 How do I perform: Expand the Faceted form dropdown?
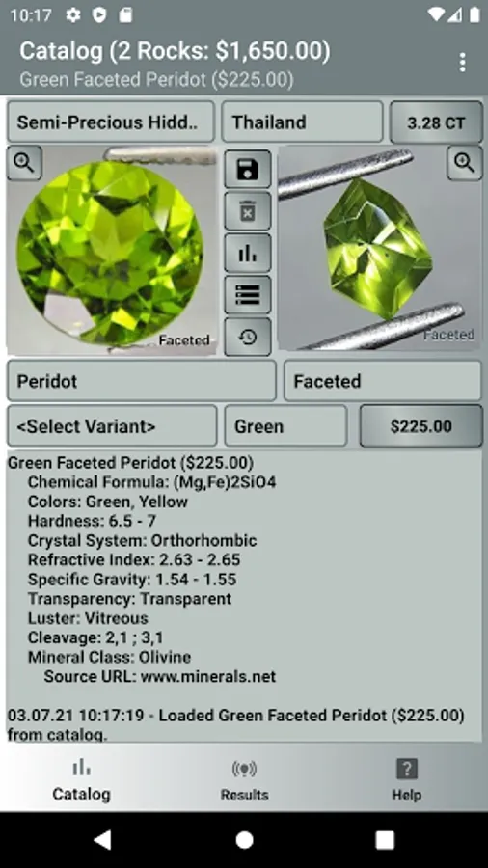382,381
